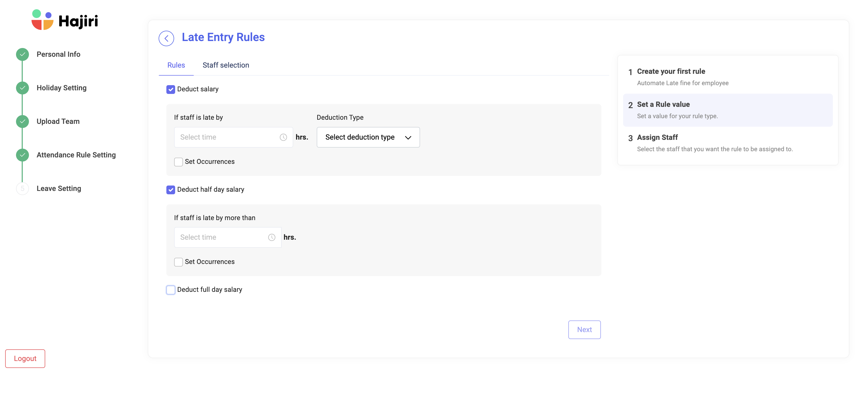The image size is (868, 394).
Task: Open the Select deduction type dropdown
Action: click(368, 137)
